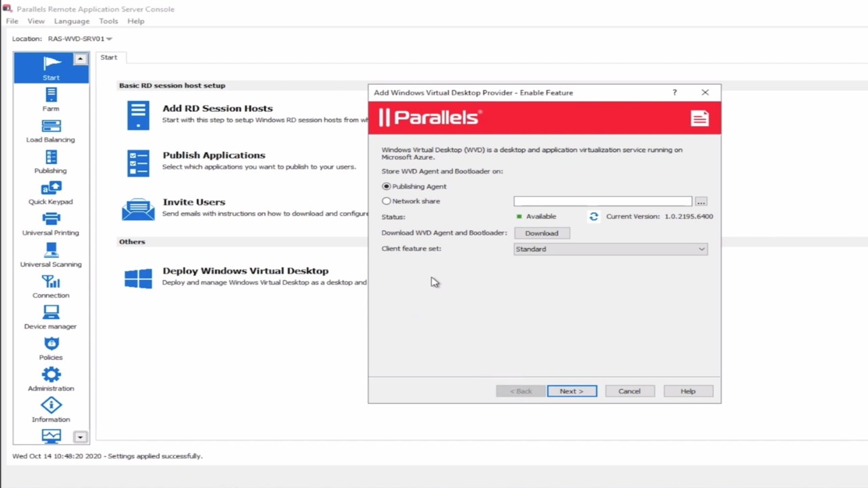Viewport: 868px width, 488px height.
Task: Click version text '1.0.2195.6400'
Action: [688, 216]
